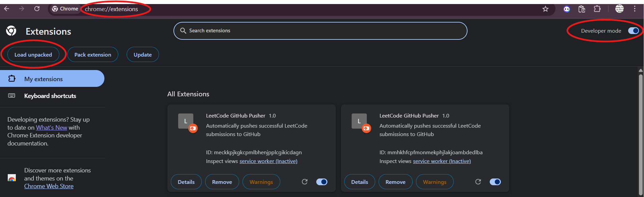This screenshot has height=197, width=644.
Task: Open the Extensions puzzle-piece menu
Action: (597, 9)
